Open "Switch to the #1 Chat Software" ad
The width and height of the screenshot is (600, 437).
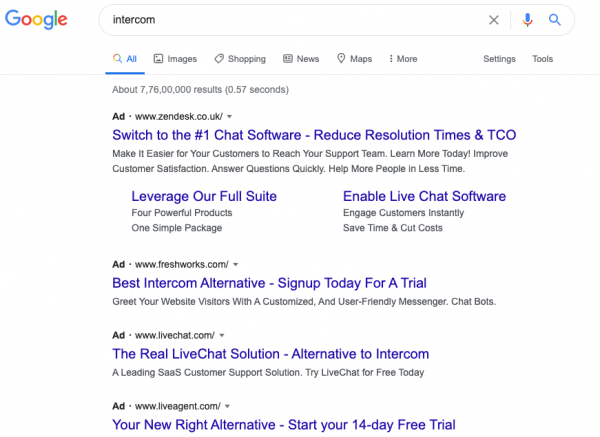(x=314, y=135)
